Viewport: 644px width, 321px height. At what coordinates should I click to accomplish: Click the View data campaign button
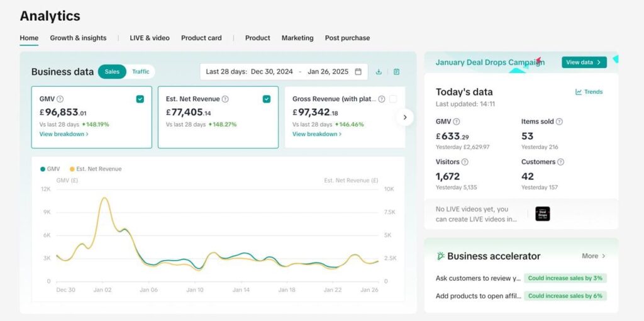[584, 62]
